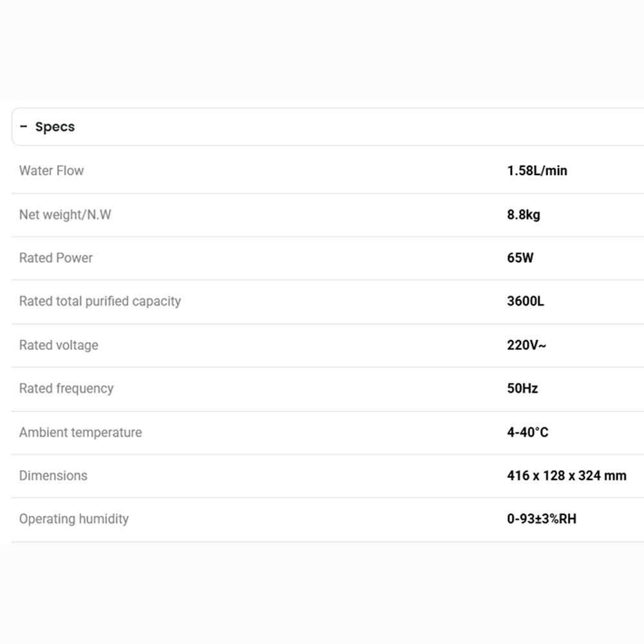Click the 65W power value
The height and width of the screenshot is (644, 644).
click(520, 258)
